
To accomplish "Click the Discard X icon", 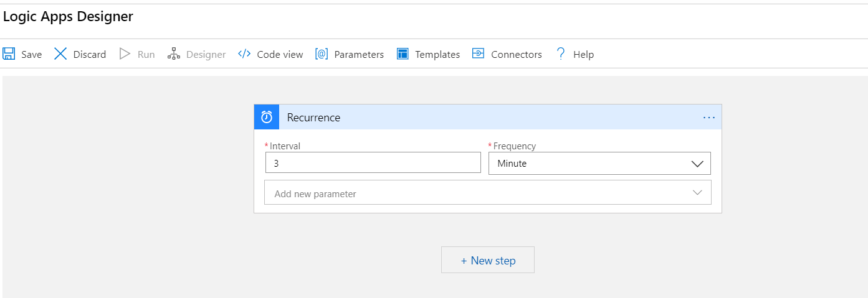I will point(60,54).
